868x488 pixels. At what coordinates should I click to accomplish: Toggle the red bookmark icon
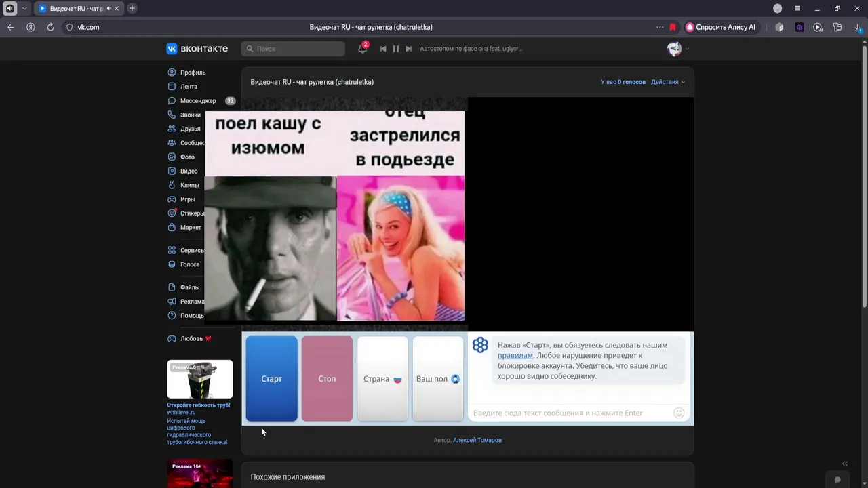point(673,27)
